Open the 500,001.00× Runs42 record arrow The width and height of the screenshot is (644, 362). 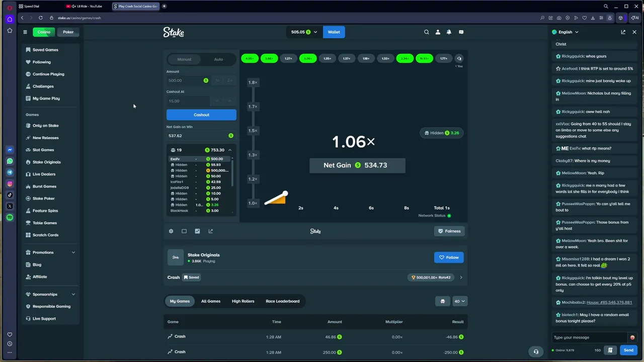[461, 278]
